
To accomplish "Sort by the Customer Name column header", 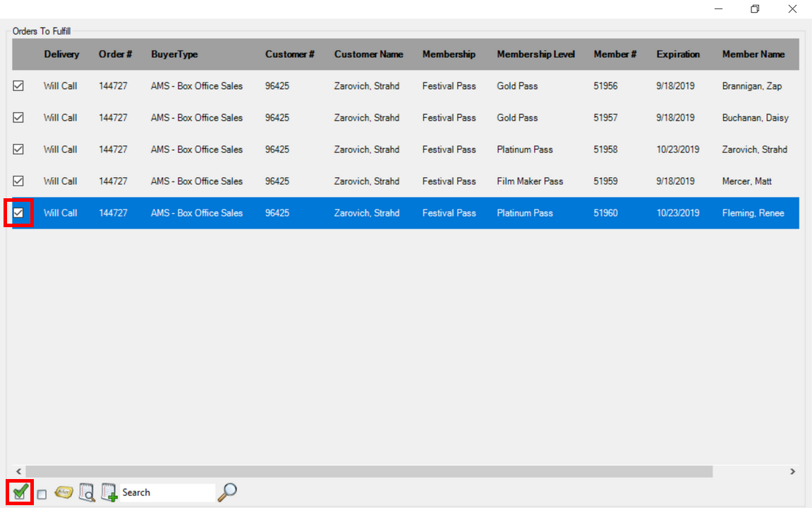I will click(369, 54).
